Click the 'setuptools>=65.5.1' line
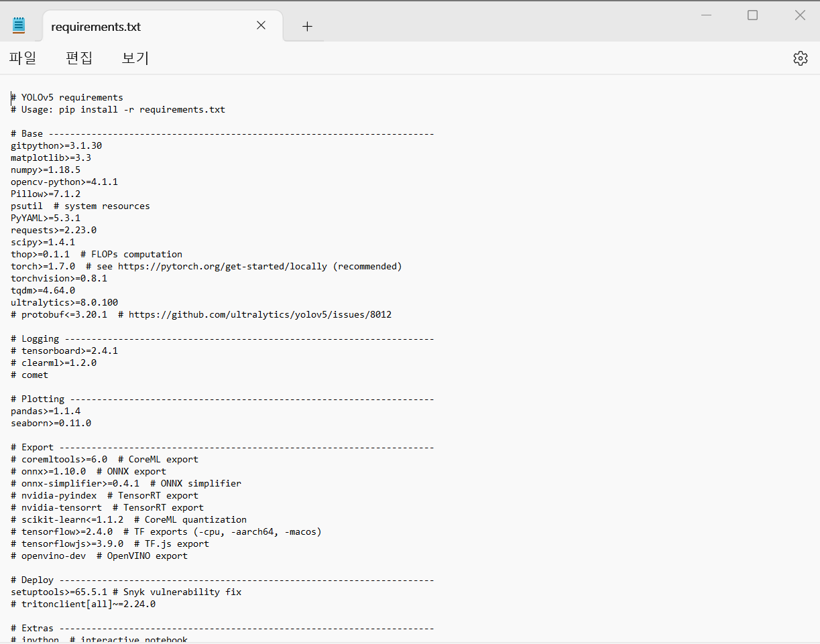The width and height of the screenshot is (820, 644). (x=126, y=592)
